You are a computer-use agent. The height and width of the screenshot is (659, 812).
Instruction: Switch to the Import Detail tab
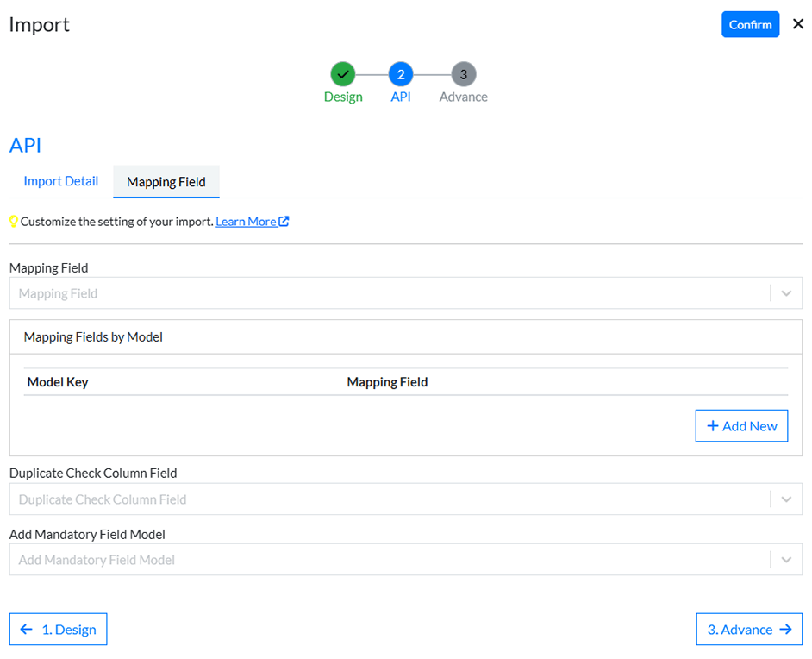[61, 181]
